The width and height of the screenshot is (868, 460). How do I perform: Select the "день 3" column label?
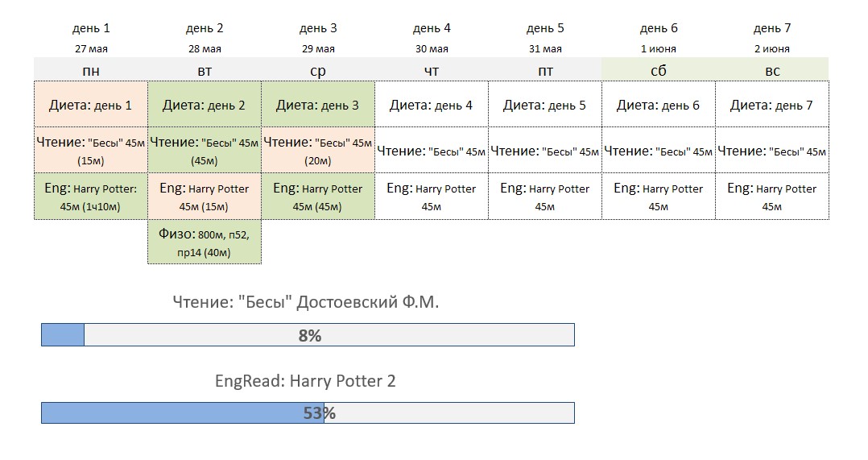[x=318, y=28]
